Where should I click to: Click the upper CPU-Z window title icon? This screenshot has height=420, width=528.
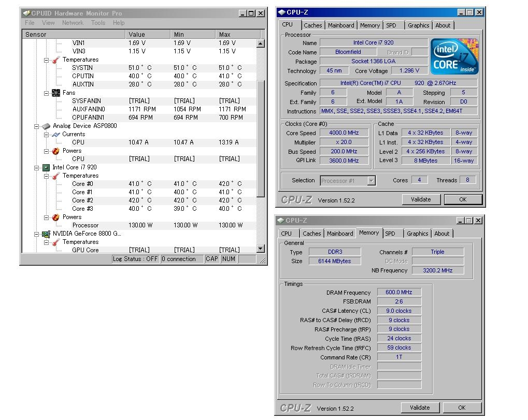click(281, 12)
